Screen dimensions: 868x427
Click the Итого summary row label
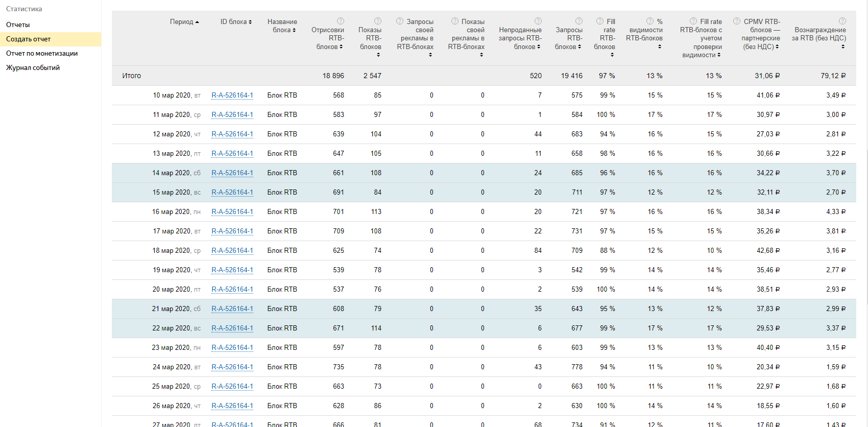tap(132, 76)
